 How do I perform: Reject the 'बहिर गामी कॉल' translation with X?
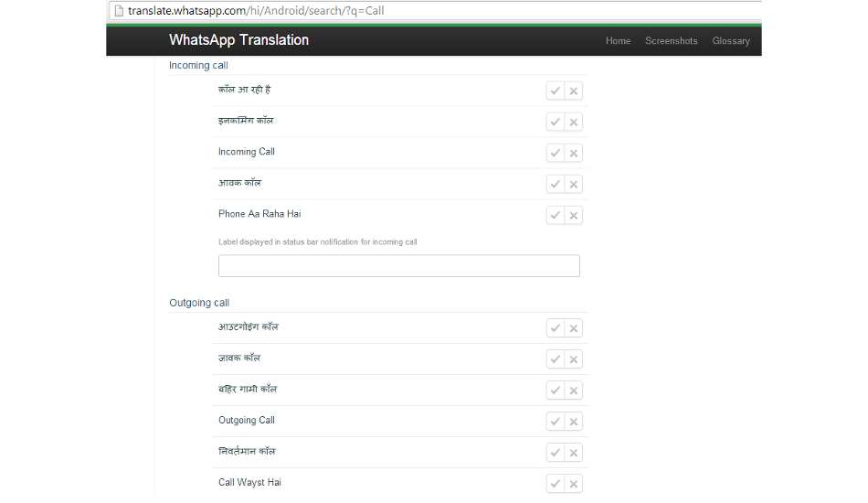[x=574, y=390]
